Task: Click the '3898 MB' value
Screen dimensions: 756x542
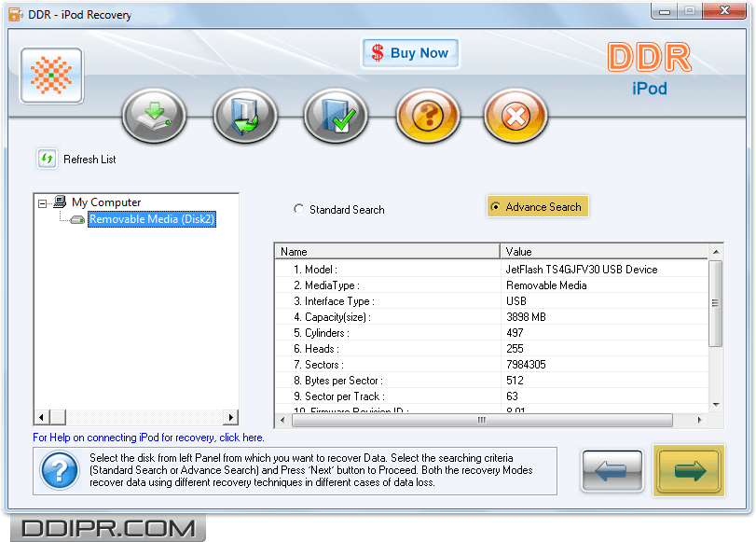Action: [x=526, y=317]
